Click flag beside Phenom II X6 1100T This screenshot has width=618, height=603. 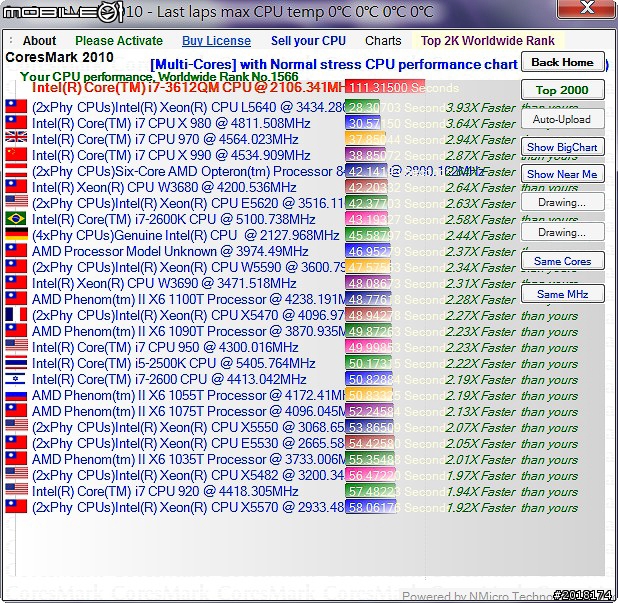click(x=16, y=299)
